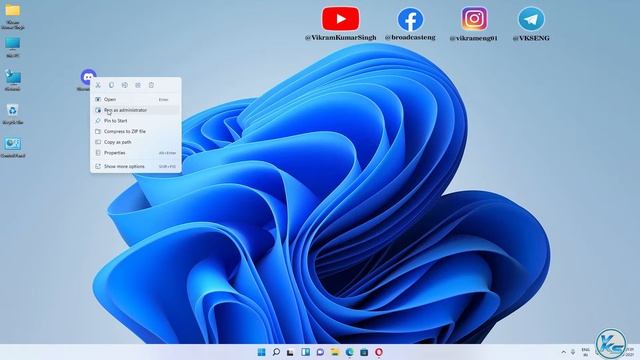The width and height of the screenshot is (640, 360).
Task: Open the Chat app from the taskbar
Action: pyautogui.click(x=320, y=352)
